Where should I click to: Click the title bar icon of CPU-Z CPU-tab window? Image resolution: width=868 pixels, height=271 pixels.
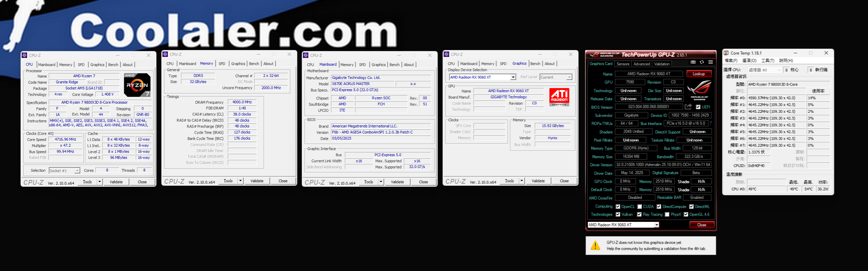(24, 55)
